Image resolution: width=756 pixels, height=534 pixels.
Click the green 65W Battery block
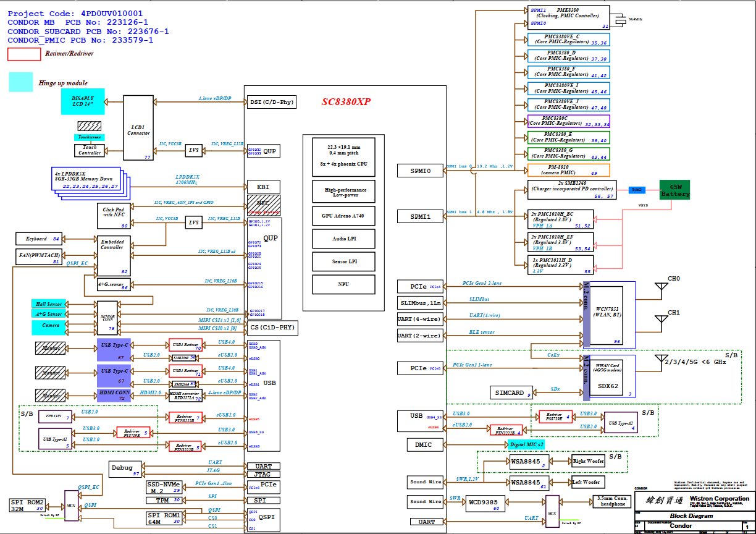coord(674,190)
